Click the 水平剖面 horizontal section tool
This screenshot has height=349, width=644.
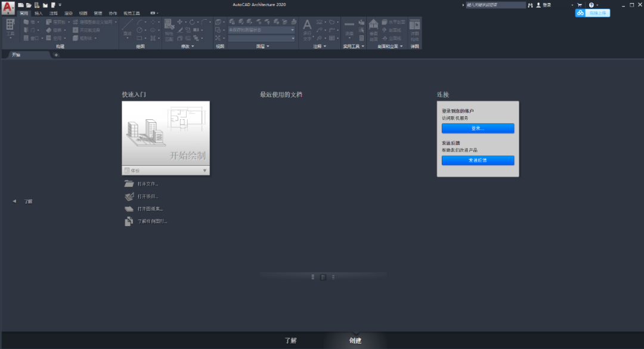pyautogui.click(x=393, y=22)
